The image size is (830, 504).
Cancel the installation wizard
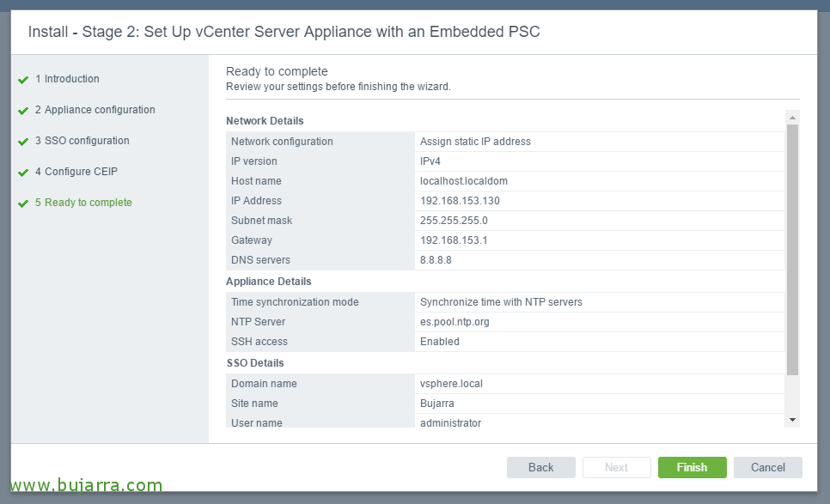coord(768,467)
